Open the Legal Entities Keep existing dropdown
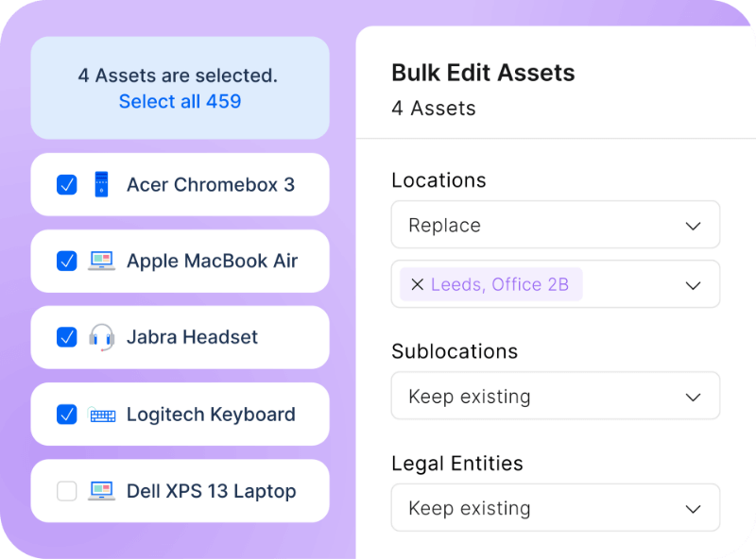 [x=556, y=508]
